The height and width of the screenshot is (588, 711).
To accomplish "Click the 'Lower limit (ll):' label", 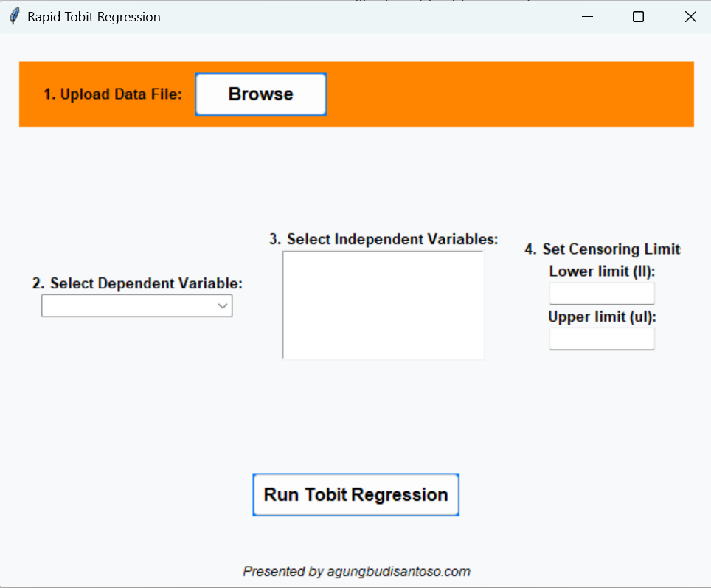I will tap(602, 271).
